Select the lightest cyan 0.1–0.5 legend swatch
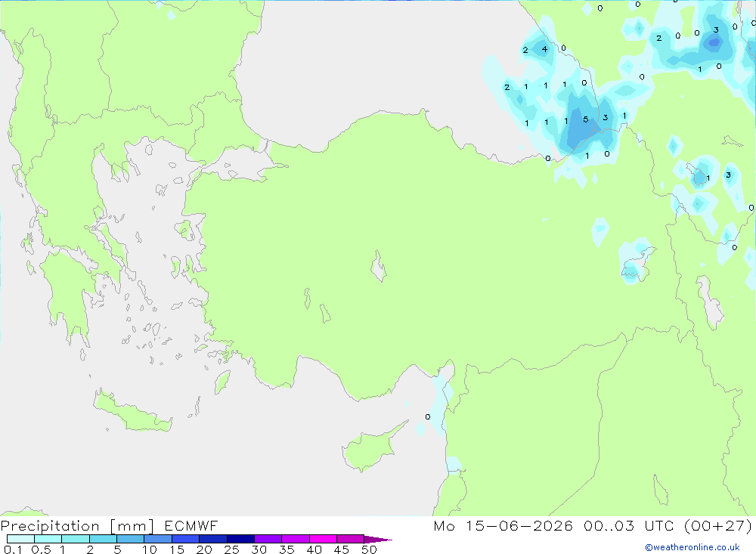The image size is (756, 554). 20,539
